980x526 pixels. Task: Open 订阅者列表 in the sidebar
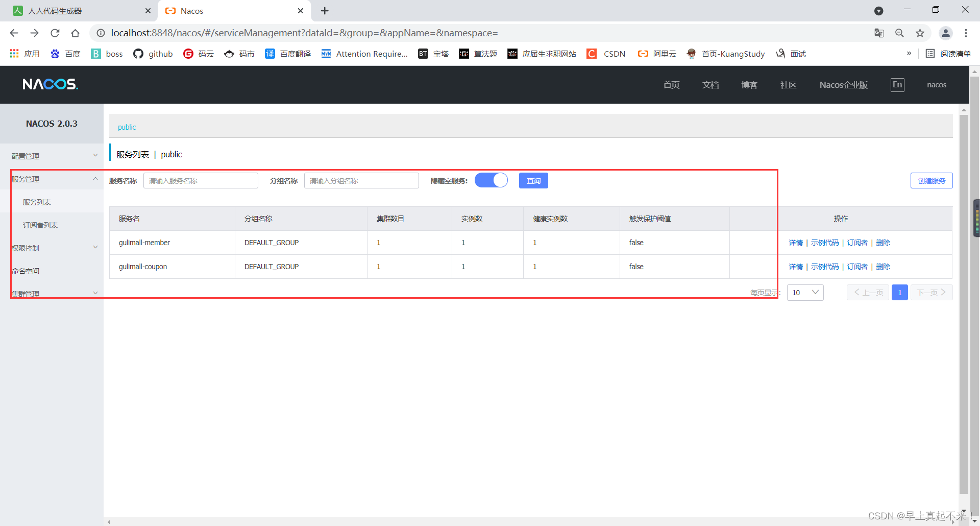click(40, 225)
